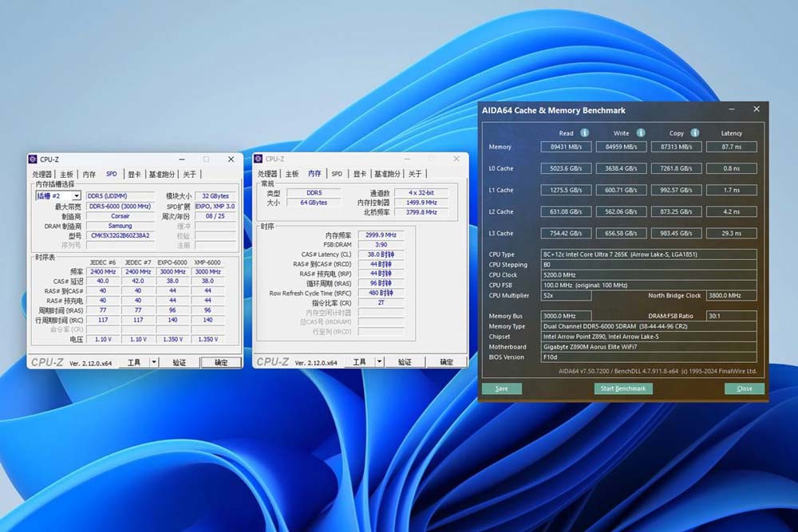Click the 验证 button in left CPU-Z window
798x532 pixels.
(x=179, y=362)
